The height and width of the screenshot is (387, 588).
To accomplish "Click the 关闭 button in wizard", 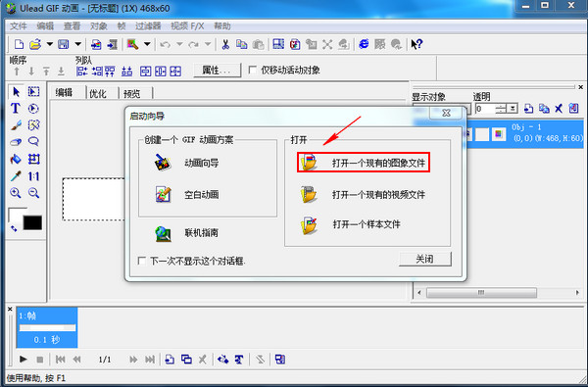I will [x=425, y=259].
